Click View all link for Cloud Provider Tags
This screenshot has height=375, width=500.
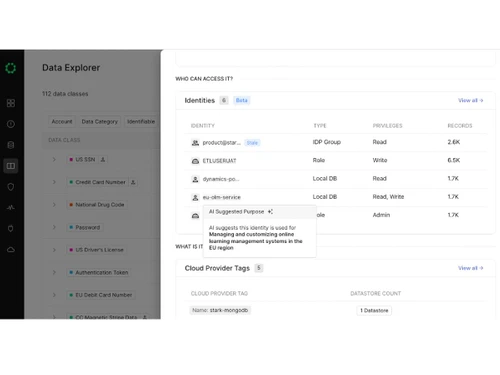(x=470, y=268)
